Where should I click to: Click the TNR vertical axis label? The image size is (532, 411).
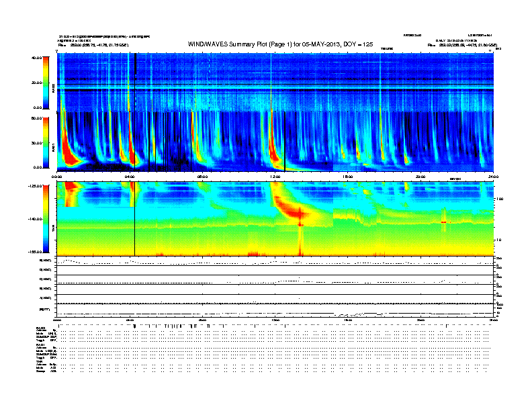(x=53, y=229)
